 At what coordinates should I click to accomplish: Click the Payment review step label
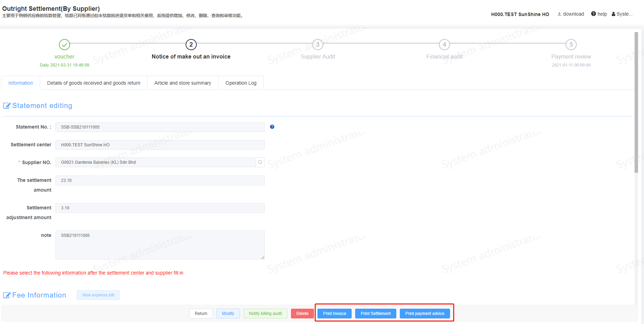click(x=571, y=56)
